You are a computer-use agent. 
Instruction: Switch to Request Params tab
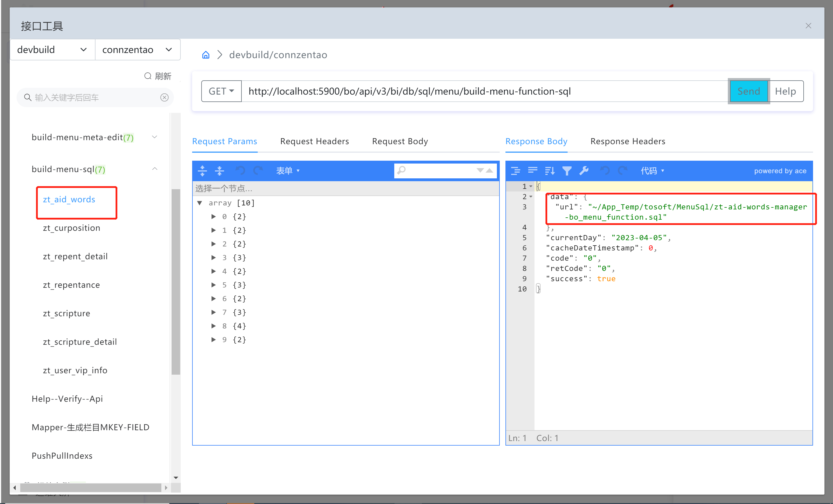224,141
